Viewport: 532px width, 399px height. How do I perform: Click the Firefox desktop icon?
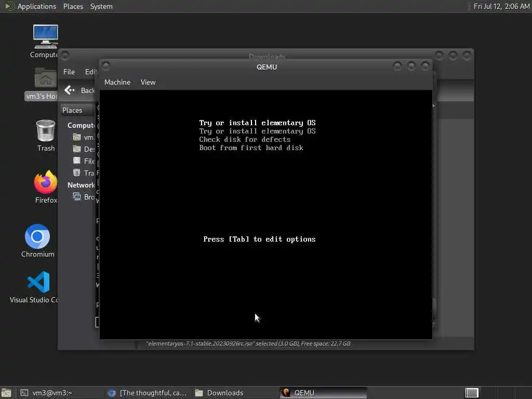point(46,187)
